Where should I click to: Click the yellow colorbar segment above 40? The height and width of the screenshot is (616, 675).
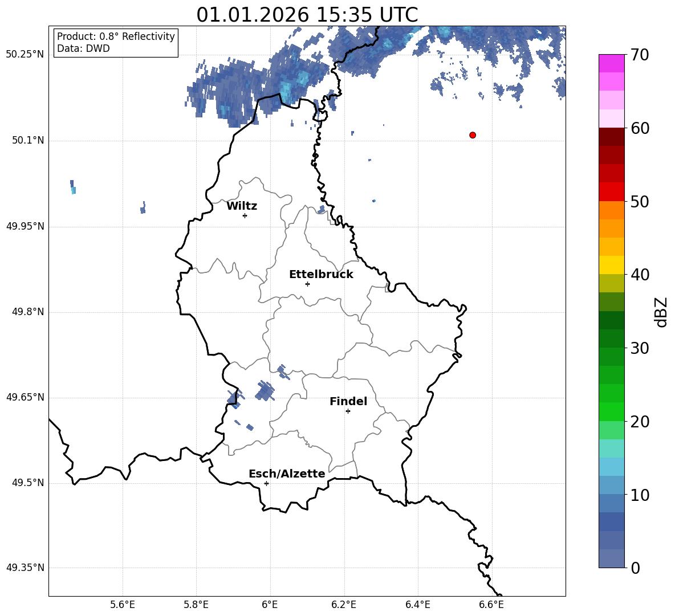(611, 265)
